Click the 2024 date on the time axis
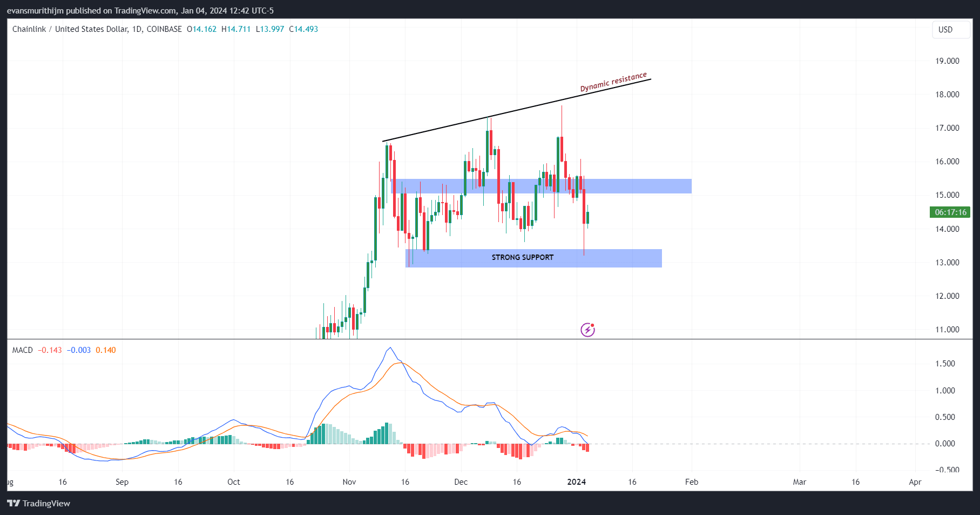This screenshot has width=980, height=515. pyautogui.click(x=576, y=482)
